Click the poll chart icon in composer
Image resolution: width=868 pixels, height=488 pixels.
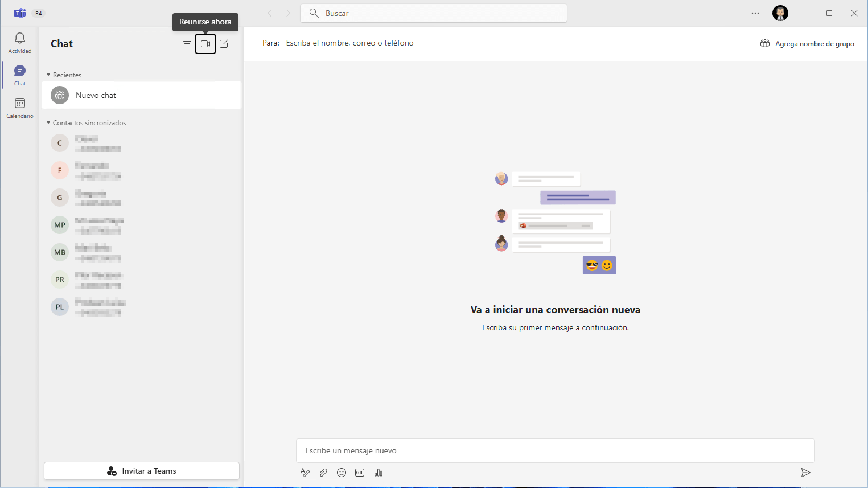(379, 473)
